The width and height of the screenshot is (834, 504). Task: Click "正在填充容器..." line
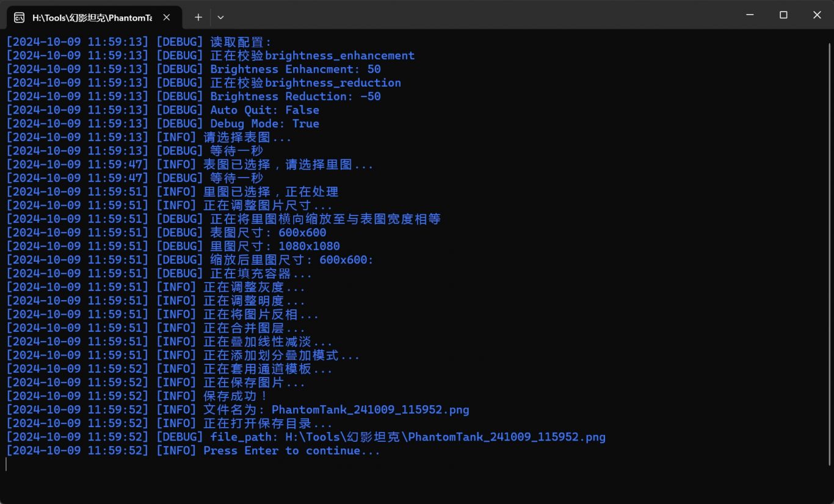point(159,273)
